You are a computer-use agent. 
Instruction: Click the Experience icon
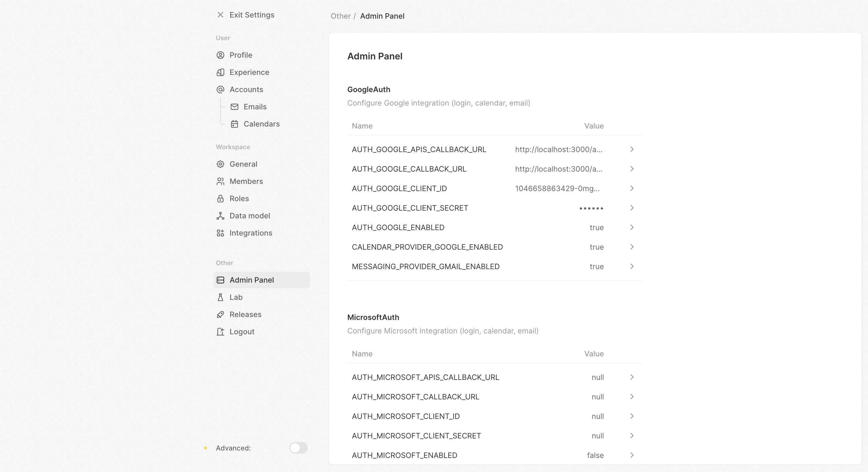(220, 72)
